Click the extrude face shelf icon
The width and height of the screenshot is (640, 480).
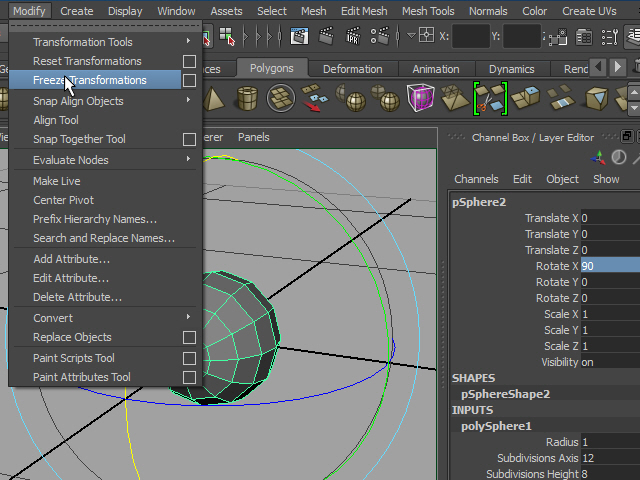tap(526, 98)
